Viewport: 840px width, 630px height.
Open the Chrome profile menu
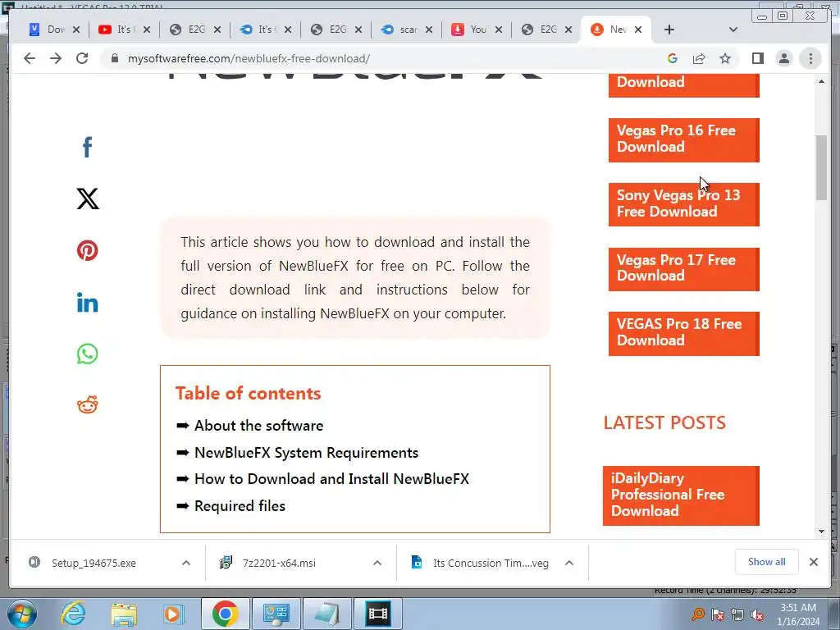coord(783,58)
